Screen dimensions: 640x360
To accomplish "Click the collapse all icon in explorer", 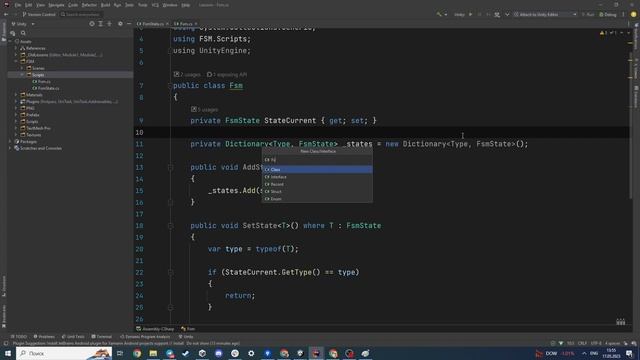I will pos(109,24).
